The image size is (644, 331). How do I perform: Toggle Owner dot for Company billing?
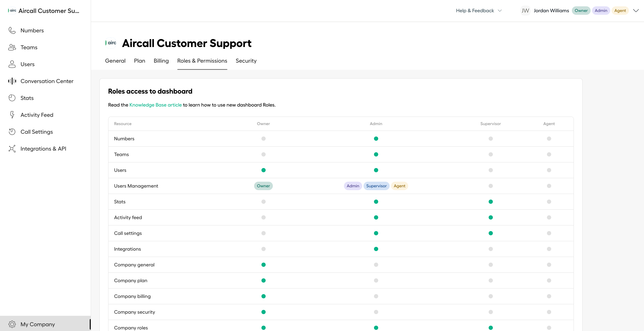pyautogui.click(x=264, y=296)
